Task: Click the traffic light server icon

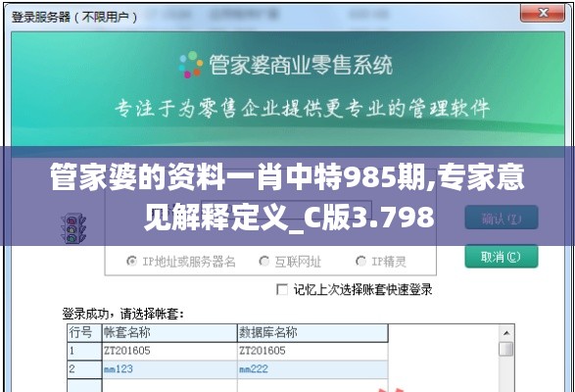Action: click(x=72, y=228)
